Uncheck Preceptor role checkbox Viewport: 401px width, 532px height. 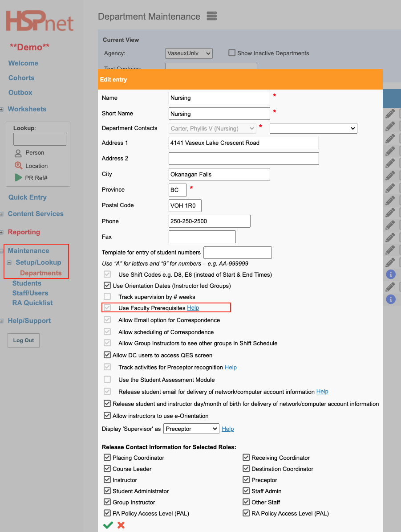(x=246, y=480)
